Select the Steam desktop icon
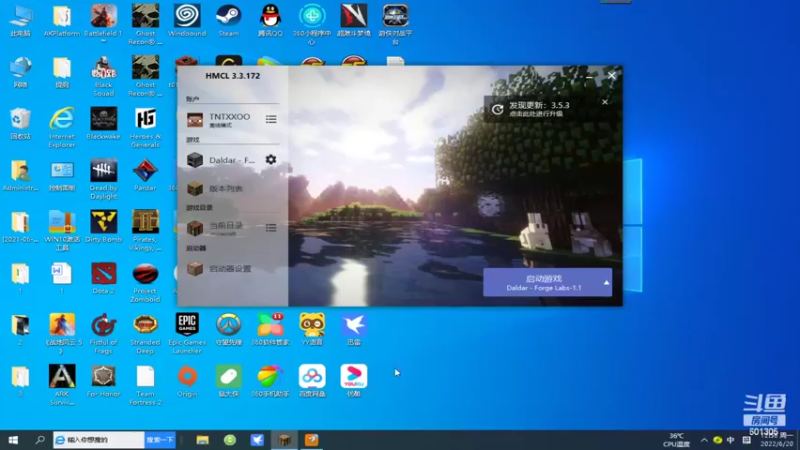Viewport: 800px width, 450px height. pos(229,21)
